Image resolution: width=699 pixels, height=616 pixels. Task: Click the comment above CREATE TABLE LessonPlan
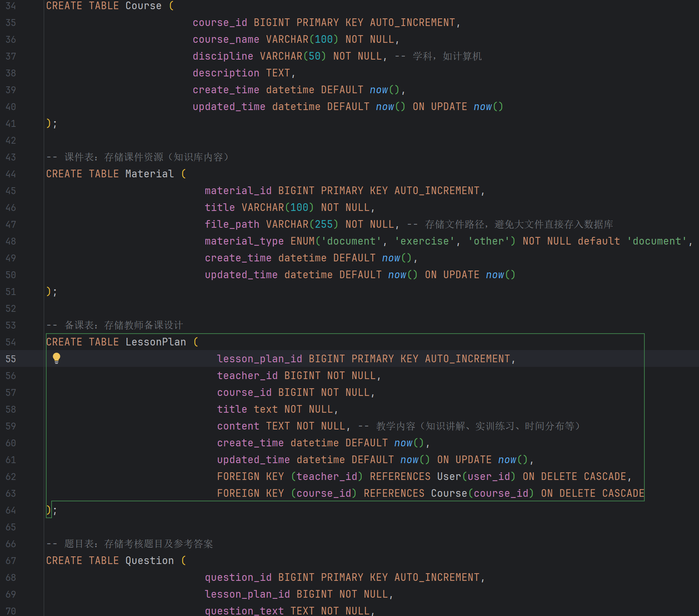115,325
